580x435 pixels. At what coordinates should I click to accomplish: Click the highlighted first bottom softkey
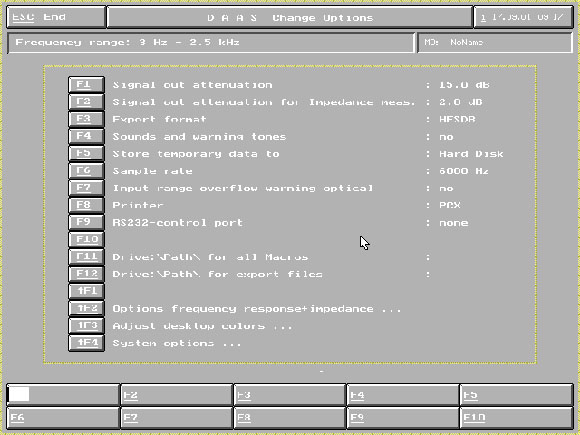(x=63, y=395)
